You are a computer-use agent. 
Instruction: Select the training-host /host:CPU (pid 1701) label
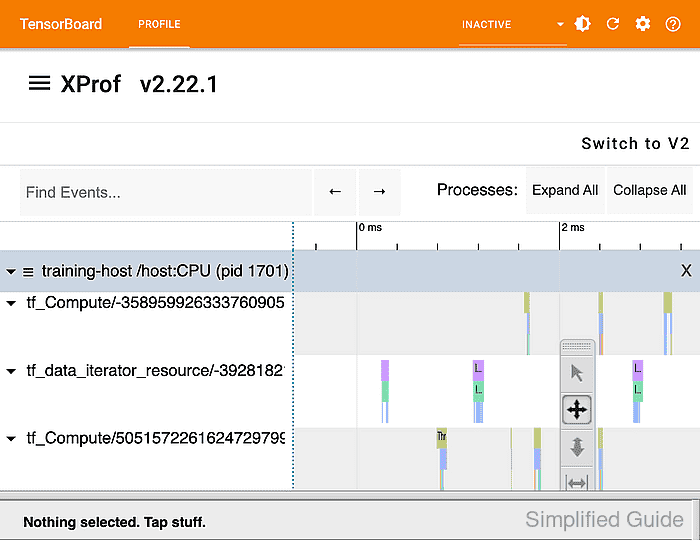[x=165, y=271]
